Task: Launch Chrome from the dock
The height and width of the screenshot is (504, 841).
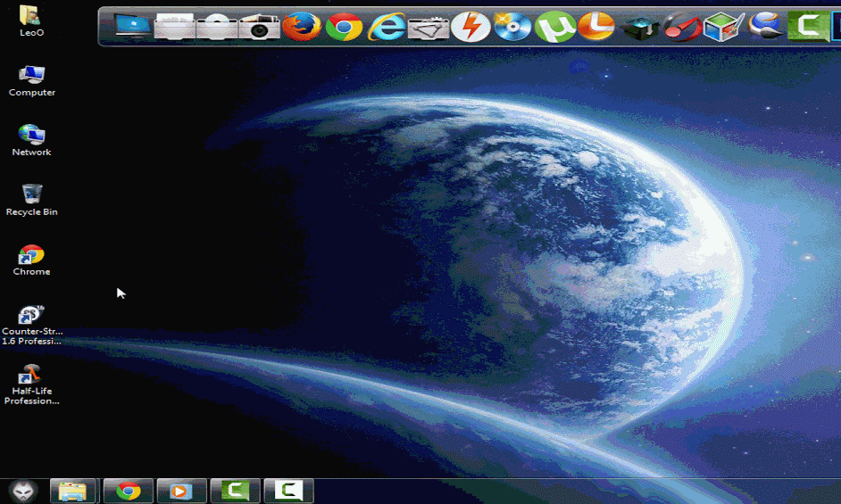Action: (x=344, y=26)
